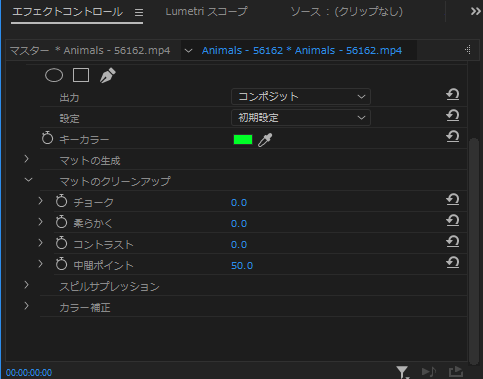Viewport: 483px width, 379px height.
Task: Toggle keyframe stopwatch for コントラスト
Action: (x=61, y=243)
